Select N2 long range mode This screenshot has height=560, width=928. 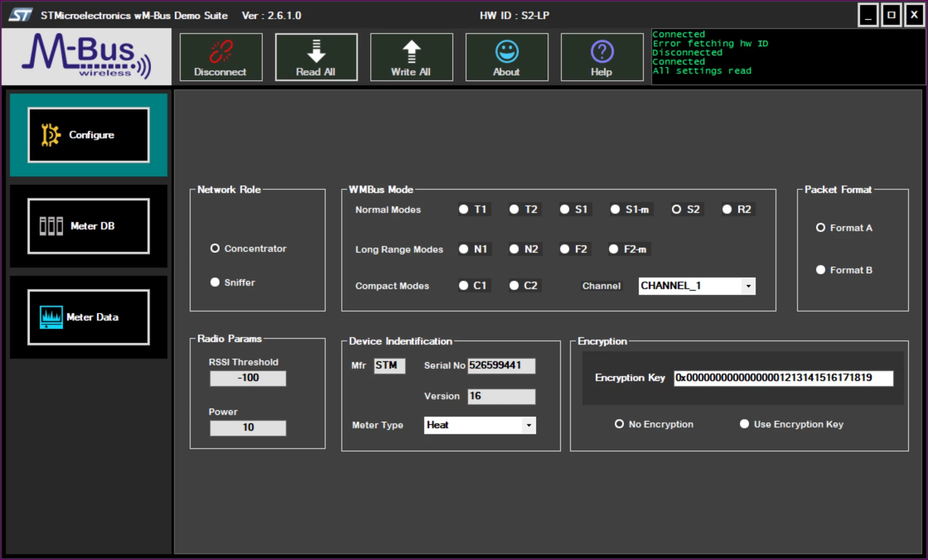(514, 249)
